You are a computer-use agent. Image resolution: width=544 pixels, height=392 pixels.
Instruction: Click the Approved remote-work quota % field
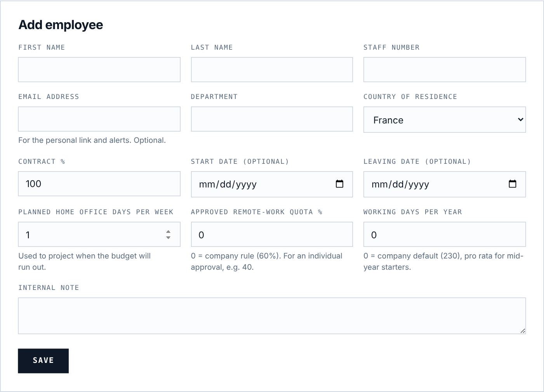(272, 234)
